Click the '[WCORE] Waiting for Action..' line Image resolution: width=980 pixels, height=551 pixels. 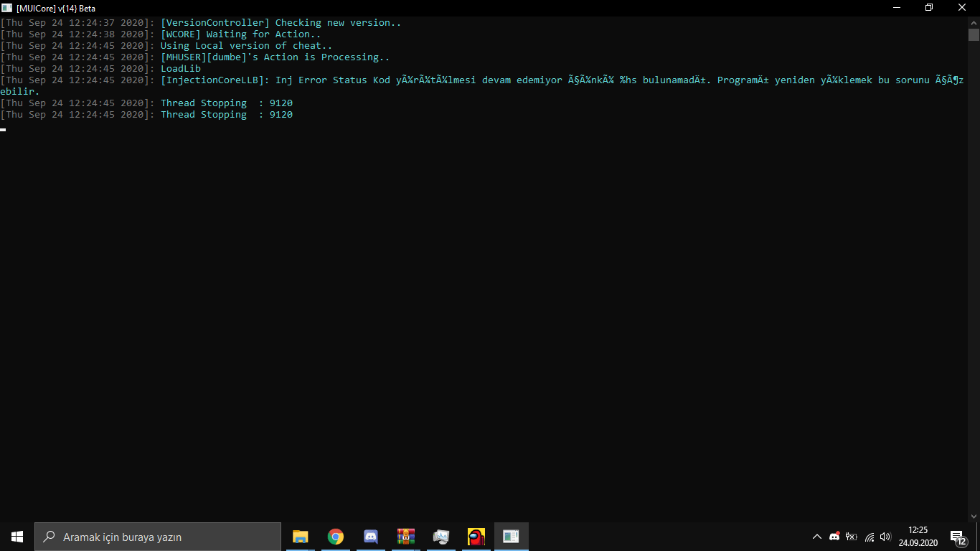241,34
